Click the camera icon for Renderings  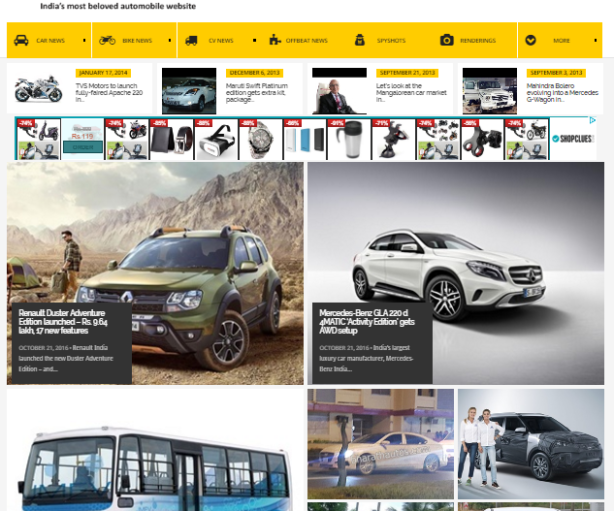447,40
